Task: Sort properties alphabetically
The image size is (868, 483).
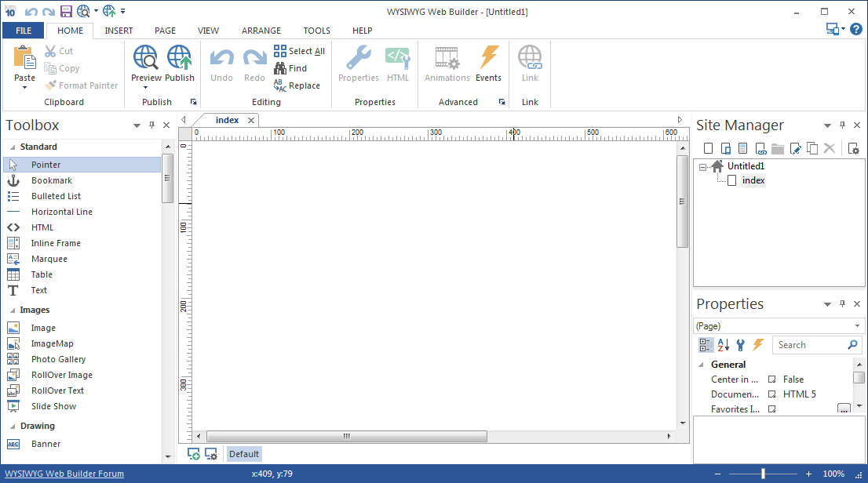Action: coord(723,344)
